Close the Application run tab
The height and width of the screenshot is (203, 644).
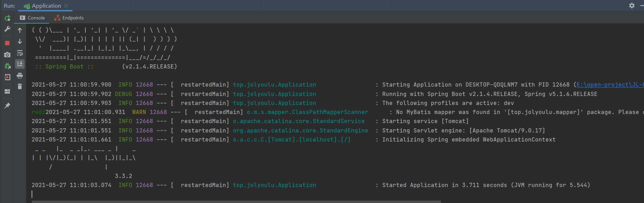[x=66, y=6]
